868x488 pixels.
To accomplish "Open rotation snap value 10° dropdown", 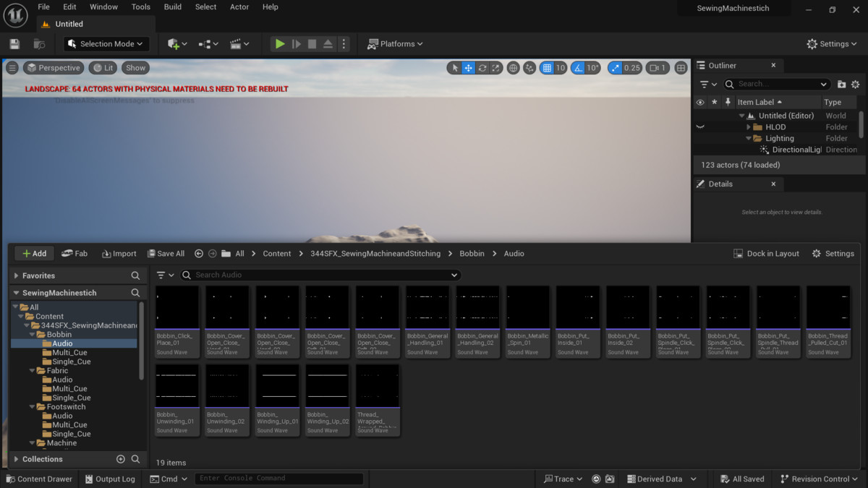I will [593, 68].
